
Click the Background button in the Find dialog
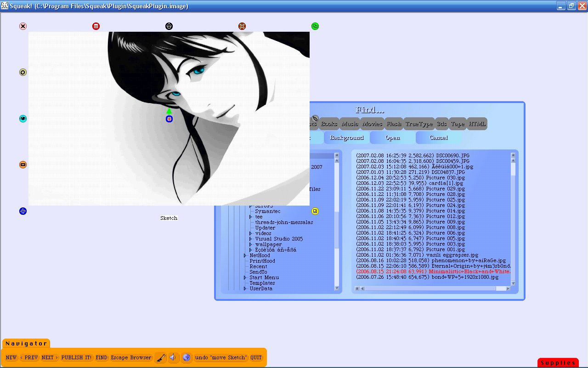(x=347, y=138)
